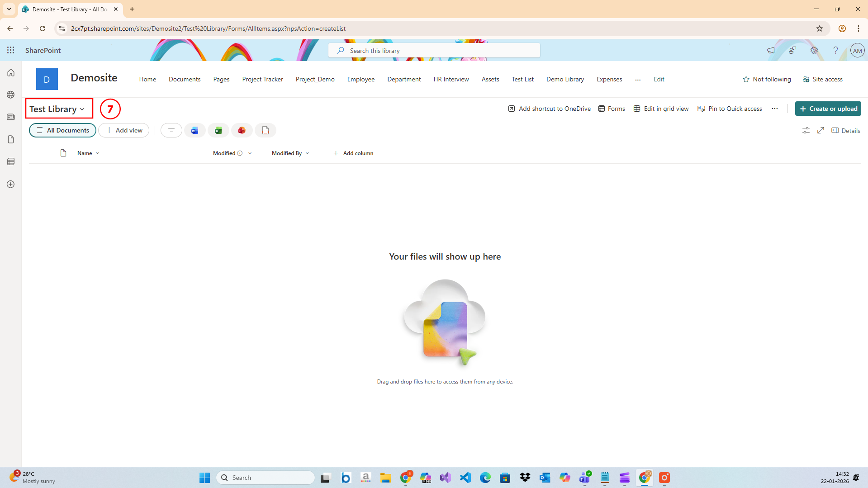Click the Demosite logo tile
Screen dimensions: 868x488
pyautogui.click(x=47, y=79)
